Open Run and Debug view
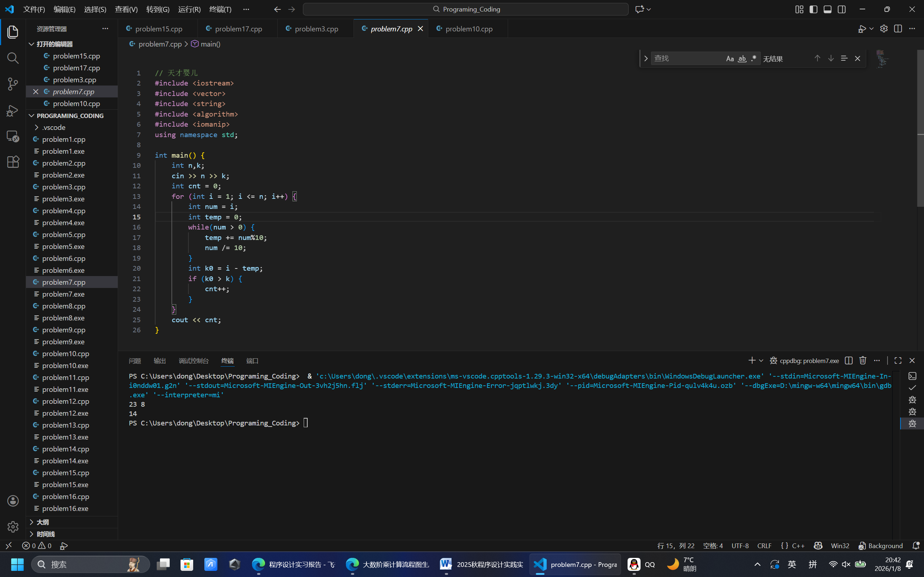The width and height of the screenshot is (924, 577). pyautogui.click(x=13, y=110)
